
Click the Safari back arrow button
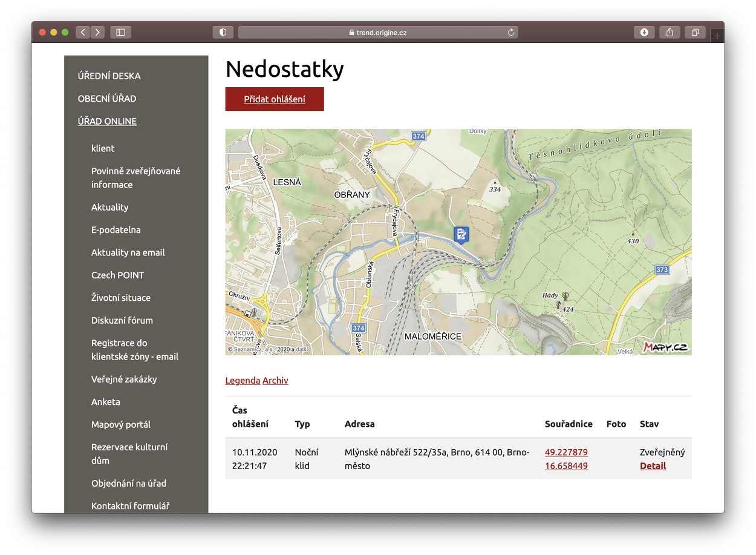point(83,32)
